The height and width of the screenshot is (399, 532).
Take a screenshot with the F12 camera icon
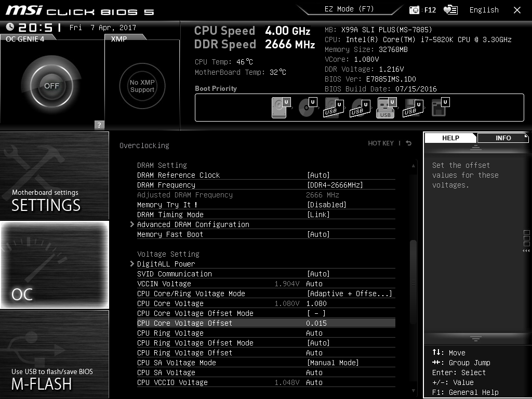tap(414, 10)
